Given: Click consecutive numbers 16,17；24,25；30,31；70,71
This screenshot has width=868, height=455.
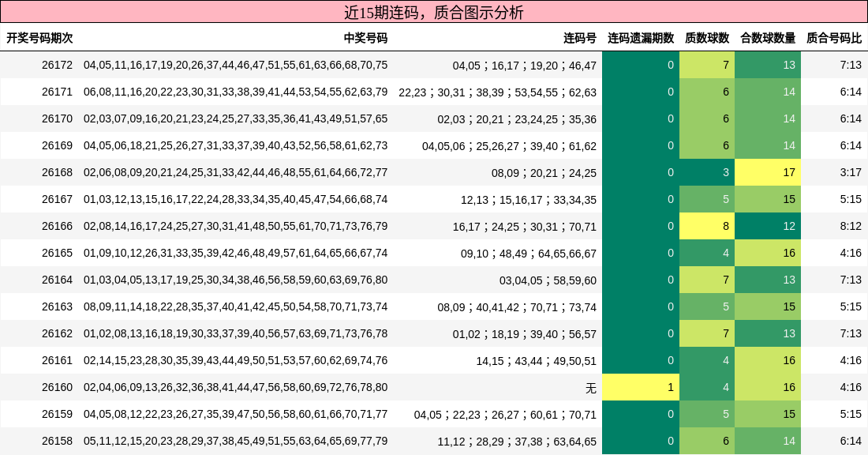Looking at the screenshot, I should pyautogui.click(x=524, y=227).
